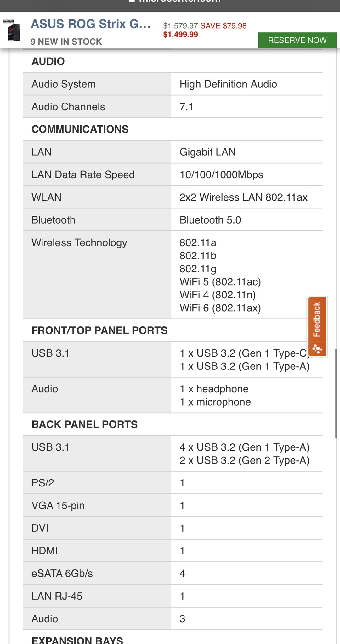
Task: Click the eSATA 6Gb/s row label
Action: coord(62,573)
